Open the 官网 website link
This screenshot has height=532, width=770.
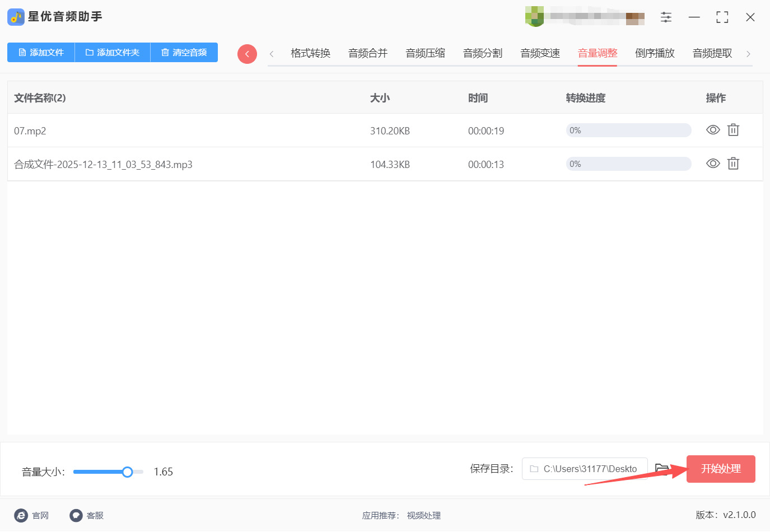point(31,515)
